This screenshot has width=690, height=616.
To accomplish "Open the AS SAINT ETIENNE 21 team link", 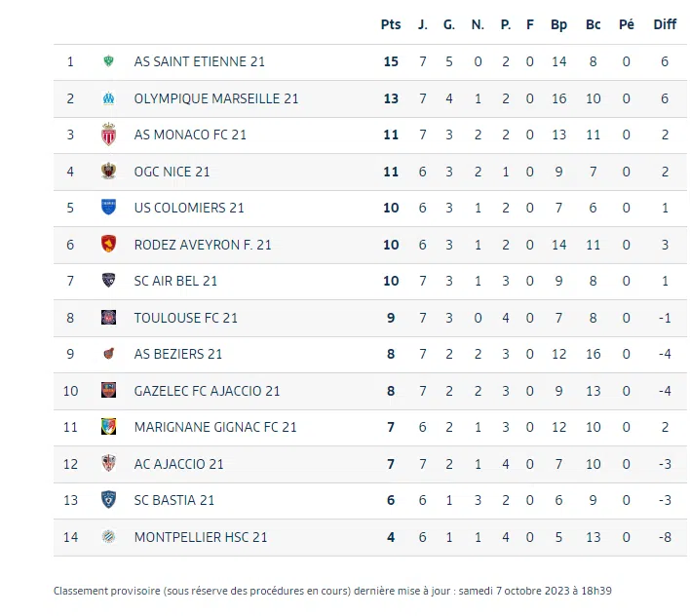I will (199, 61).
